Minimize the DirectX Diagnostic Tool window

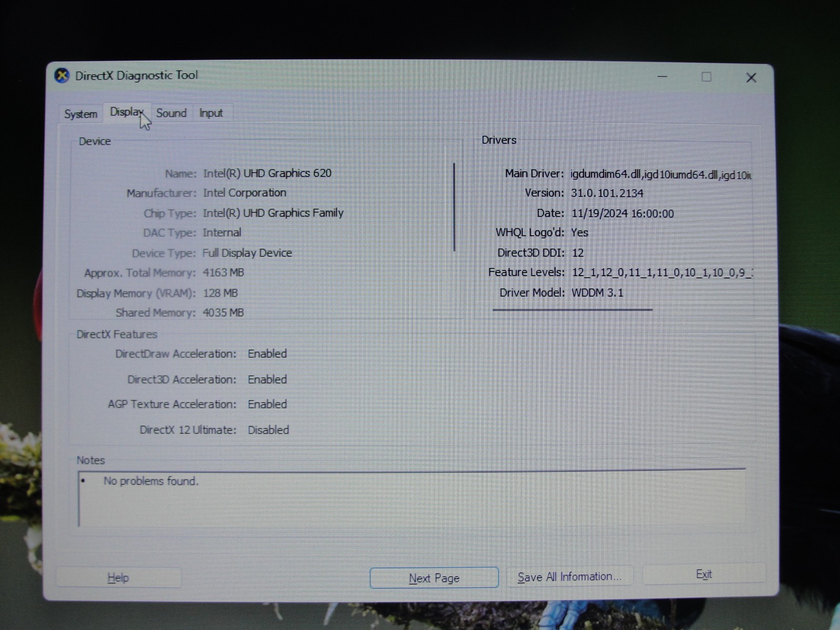click(663, 77)
